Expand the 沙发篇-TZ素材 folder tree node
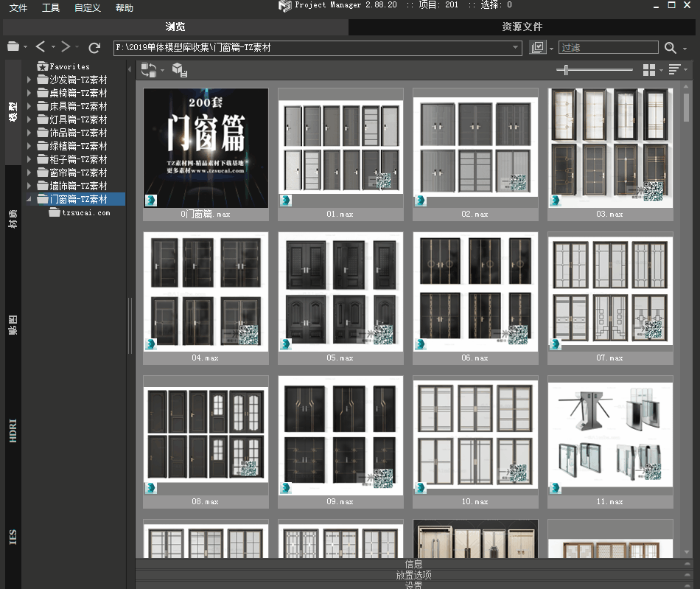This screenshot has height=589, width=700. (x=29, y=80)
